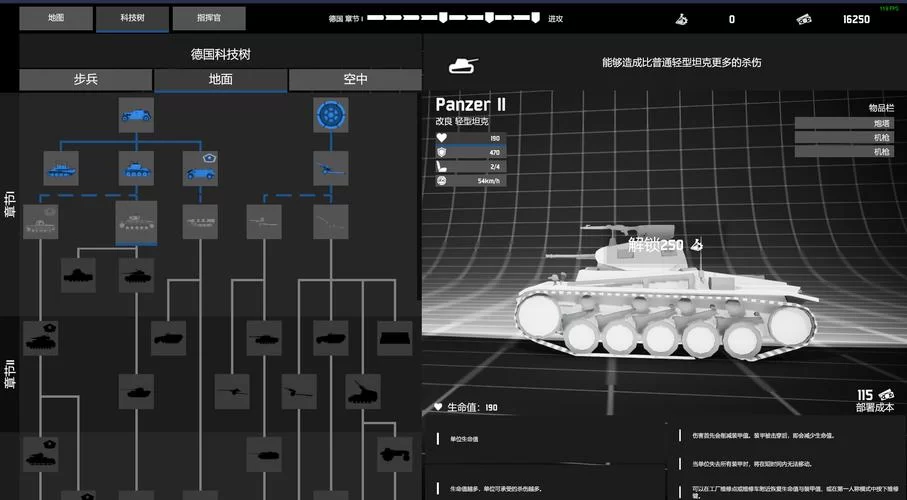Select the grey gun node directly beneath the blue field gun

[x=331, y=222]
